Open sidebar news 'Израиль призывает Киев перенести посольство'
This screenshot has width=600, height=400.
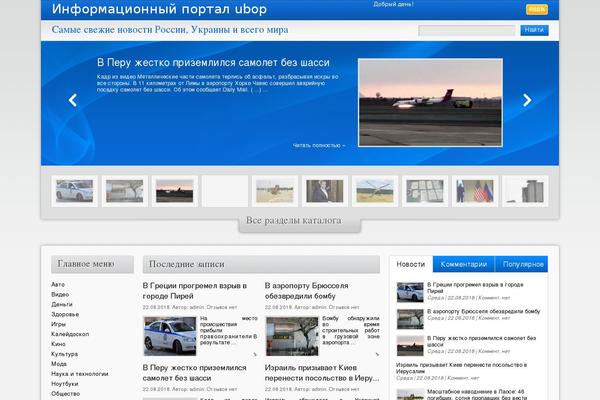[461, 368]
